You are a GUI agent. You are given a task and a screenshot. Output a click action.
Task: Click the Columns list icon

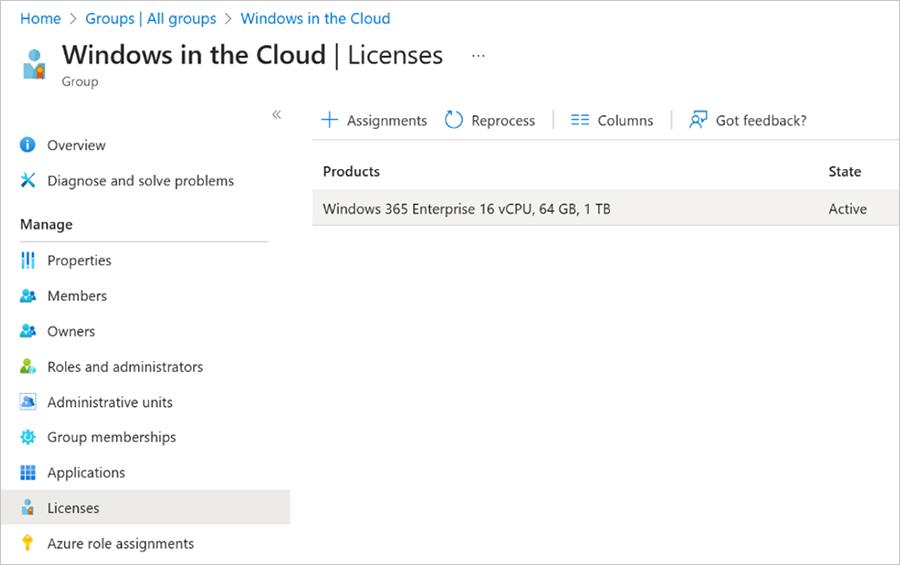coord(580,120)
